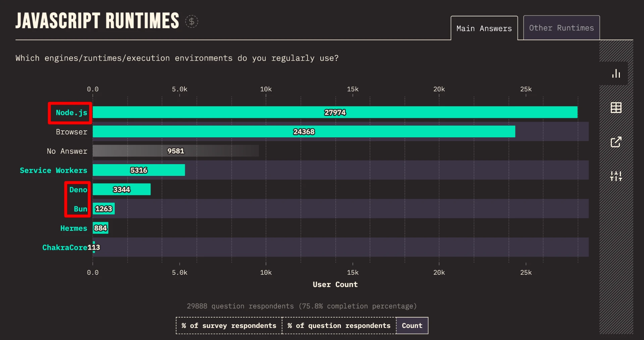The height and width of the screenshot is (340, 644).
Task: Open the Node.js label link
Action: (x=71, y=113)
